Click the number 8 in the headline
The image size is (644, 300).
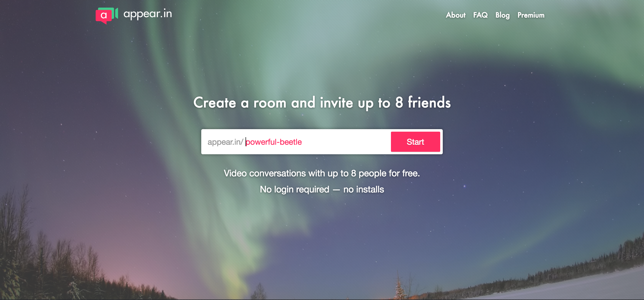(x=399, y=103)
